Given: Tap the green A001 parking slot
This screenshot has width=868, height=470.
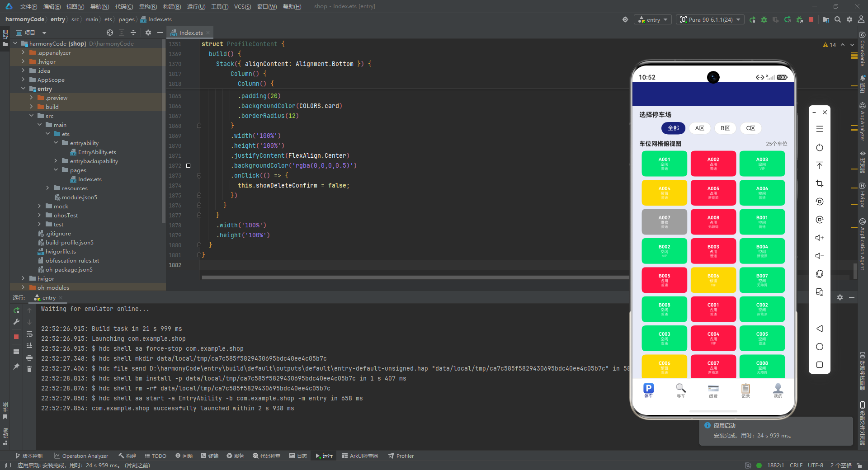Looking at the screenshot, I should pyautogui.click(x=664, y=164).
